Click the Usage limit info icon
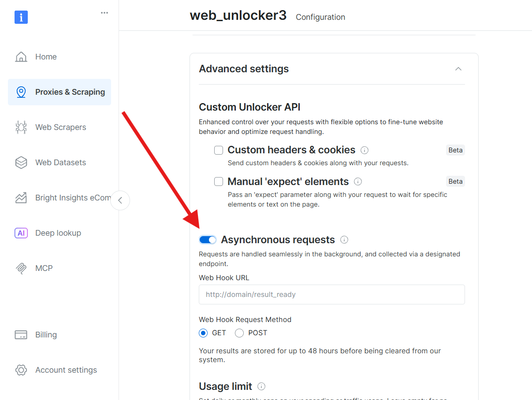Image resolution: width=532 pixels, height=400 pixels. pos(261,386)
